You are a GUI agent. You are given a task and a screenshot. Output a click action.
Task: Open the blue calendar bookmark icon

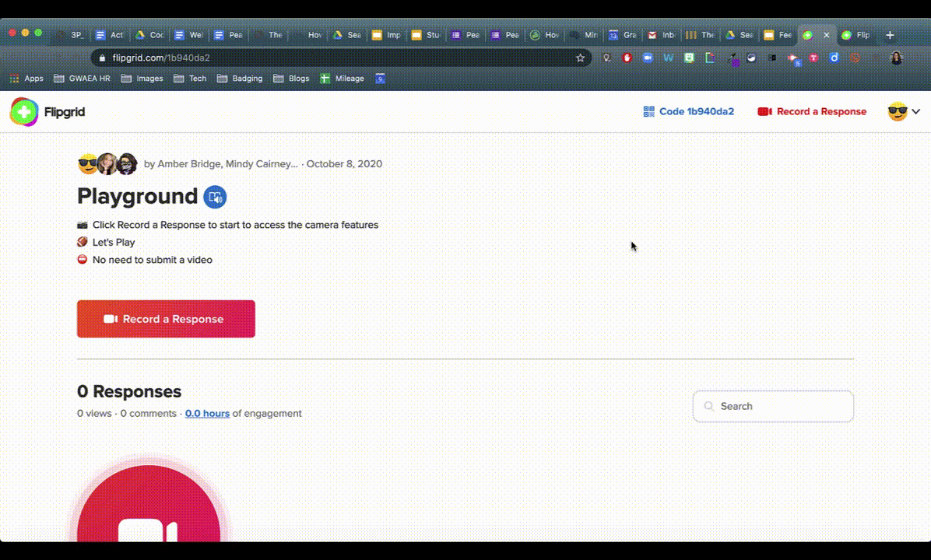(x=380, y=79)
